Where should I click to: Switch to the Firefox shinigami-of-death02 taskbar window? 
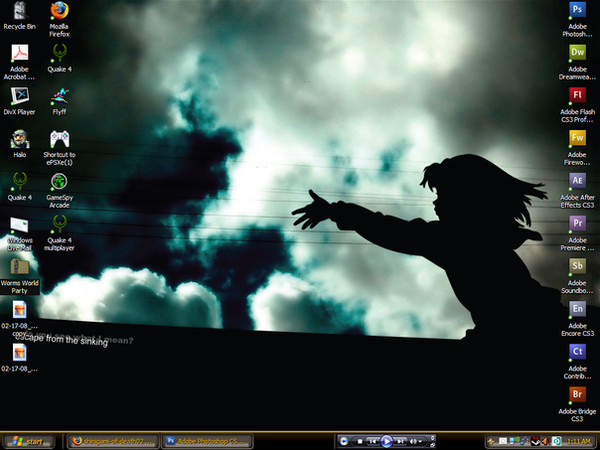113,441
